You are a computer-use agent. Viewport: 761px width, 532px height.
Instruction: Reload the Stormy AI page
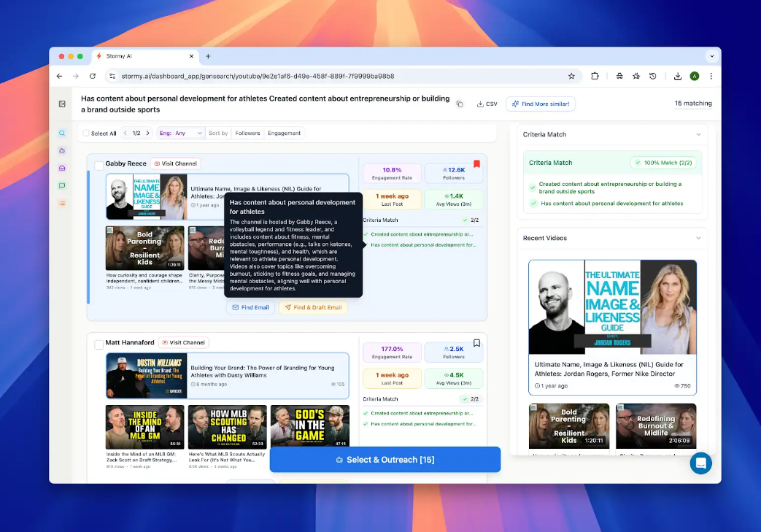(92, 76)
